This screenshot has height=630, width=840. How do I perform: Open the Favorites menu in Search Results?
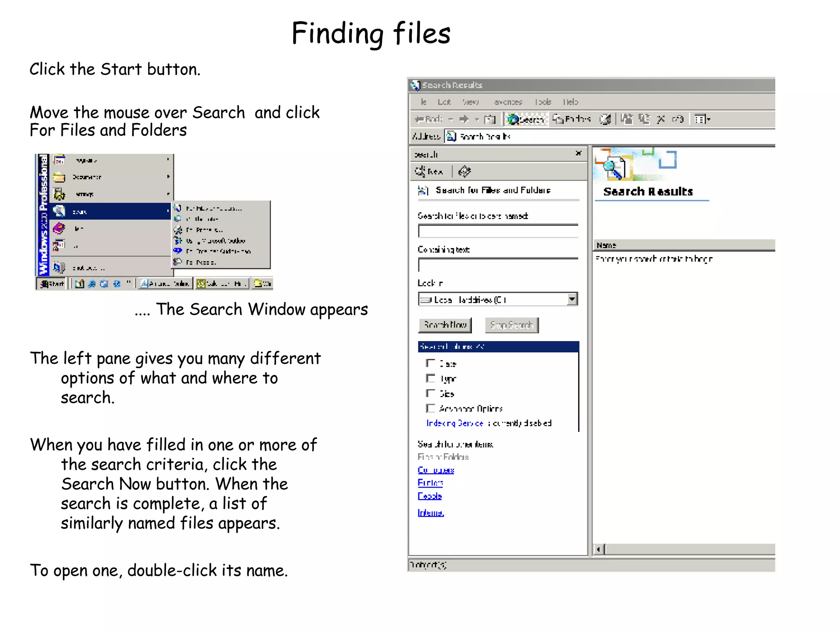tap(508, 102)
